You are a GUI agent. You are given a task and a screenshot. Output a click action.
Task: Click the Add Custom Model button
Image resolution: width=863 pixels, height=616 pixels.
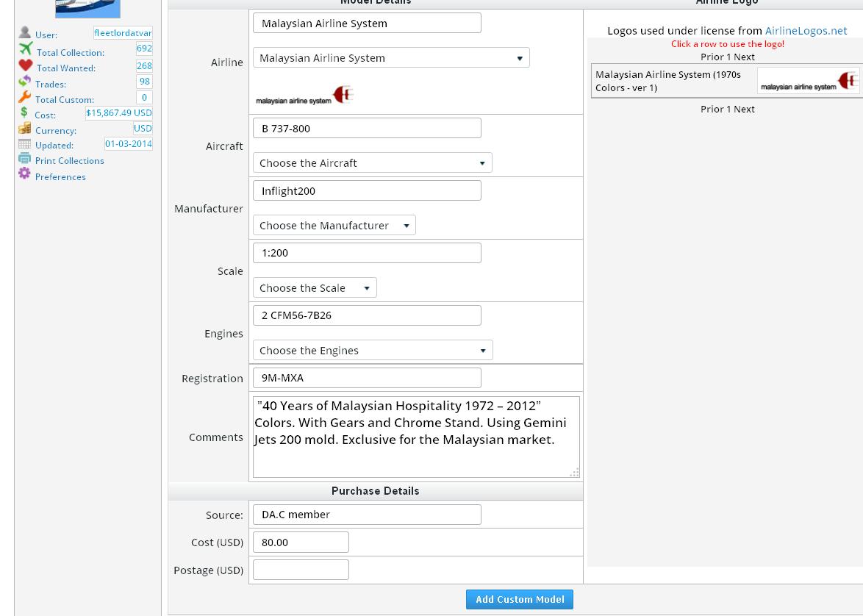[520, 600]
